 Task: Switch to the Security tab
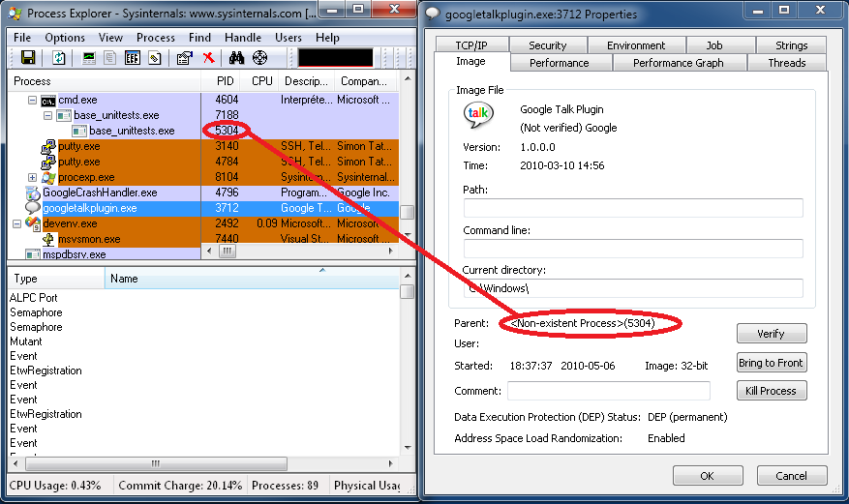click(547, 44)
